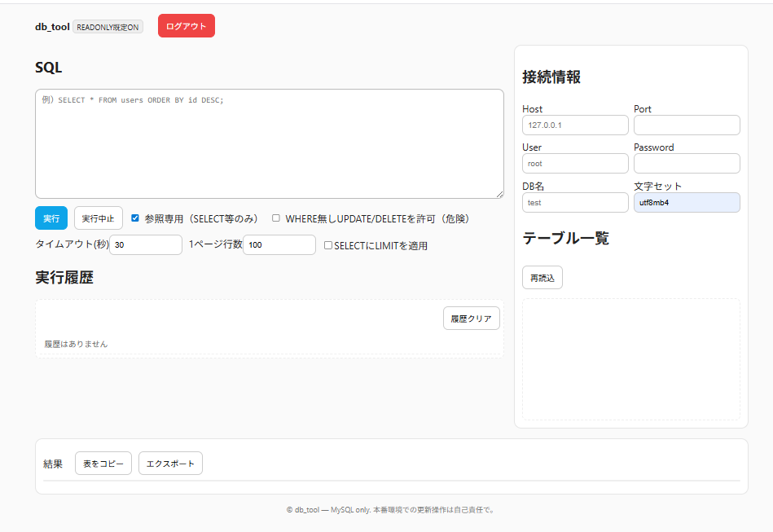Click the red ログアウト button

point(186,25)
